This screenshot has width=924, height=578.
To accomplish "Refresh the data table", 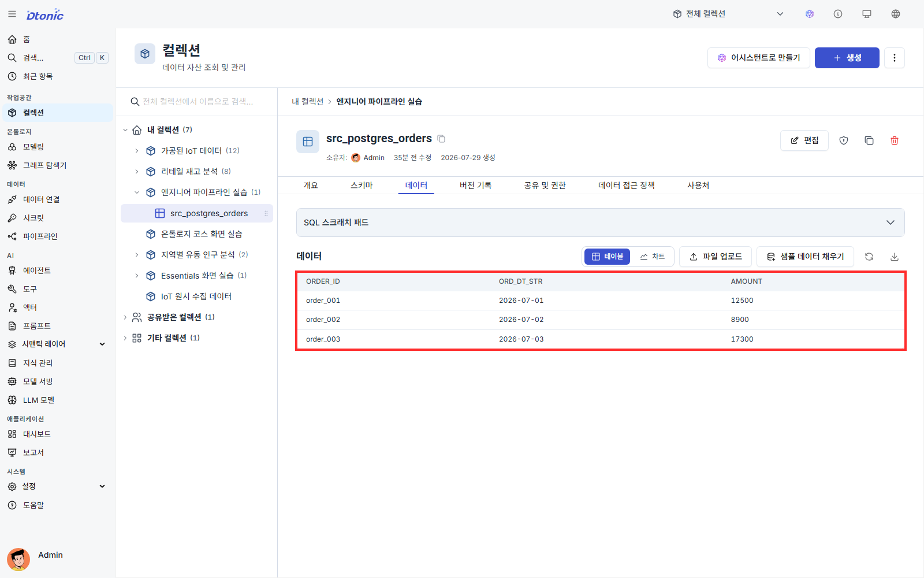I will point(869,257).
